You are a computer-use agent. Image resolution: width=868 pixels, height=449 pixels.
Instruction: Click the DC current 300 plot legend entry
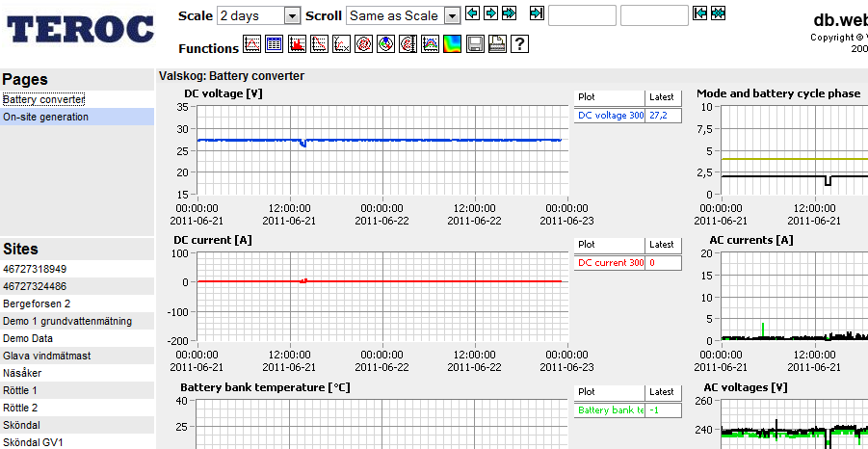[x=610, y=263]
